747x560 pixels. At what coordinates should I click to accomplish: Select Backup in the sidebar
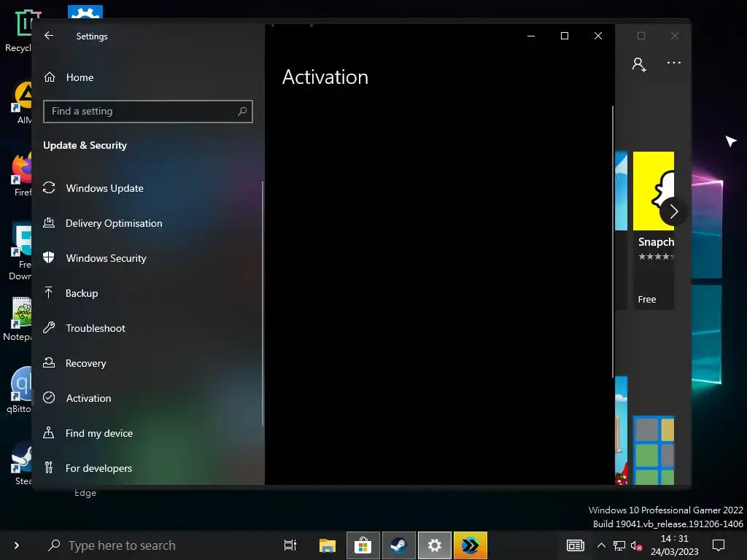82,293
